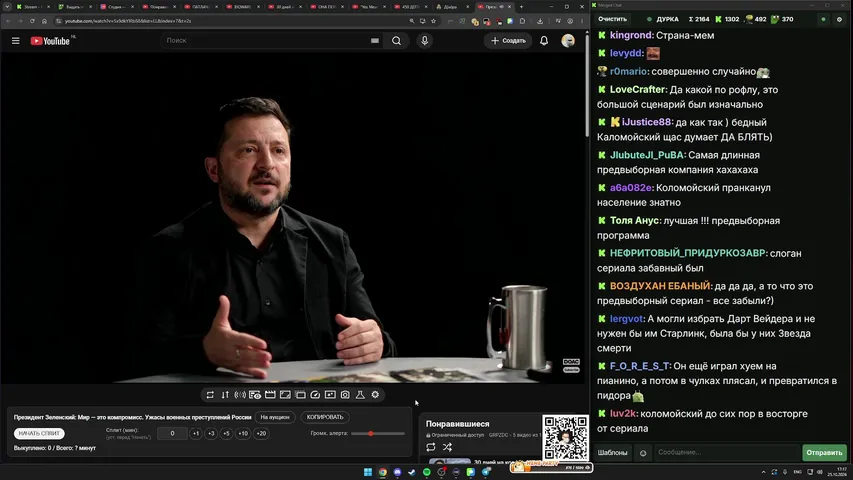The image size is (853, 480).
Task: Toggle playlist shuffle in 'Понравившиеся' panel
Action: click(x=447, y=447)
